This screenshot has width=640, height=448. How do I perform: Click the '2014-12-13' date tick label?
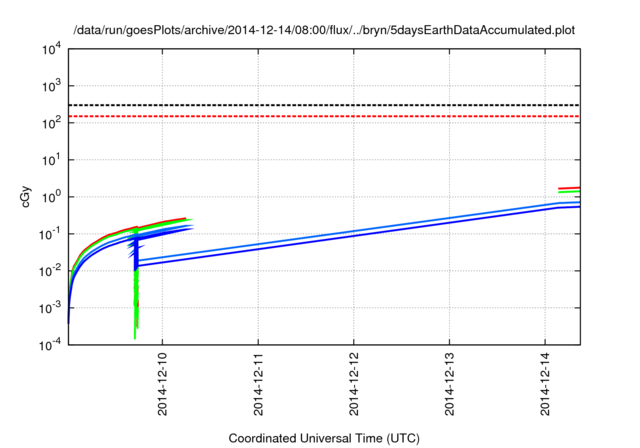pos(449,384)
